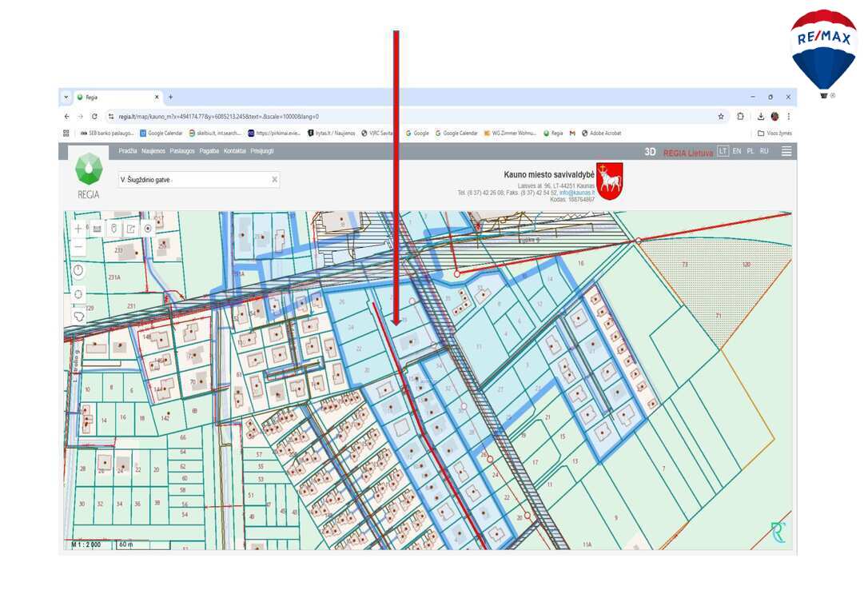Click the info@kaunas.lt email link
The width and height of the screenshot is (868, 614).
(x=577, y=193)
